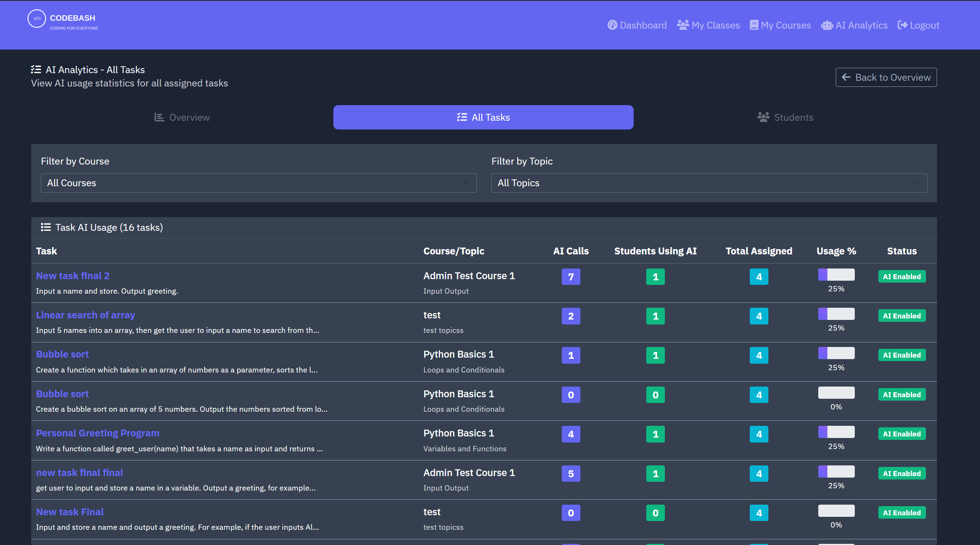
Task: Switch to the Overview tab
Action: (182, 117)
